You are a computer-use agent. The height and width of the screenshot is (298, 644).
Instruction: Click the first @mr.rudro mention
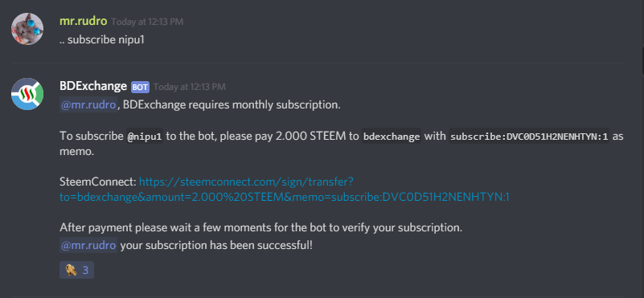click(88, 104)
